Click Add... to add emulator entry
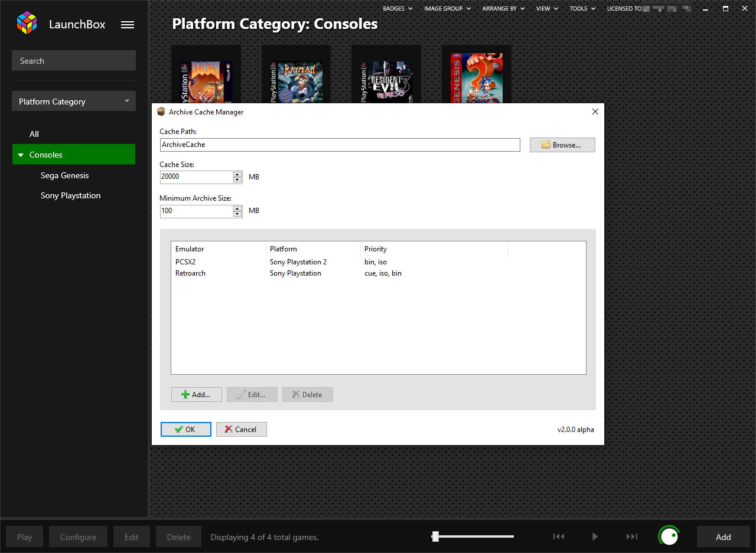This screenshot has height=553, width=756. pos(197,394)
